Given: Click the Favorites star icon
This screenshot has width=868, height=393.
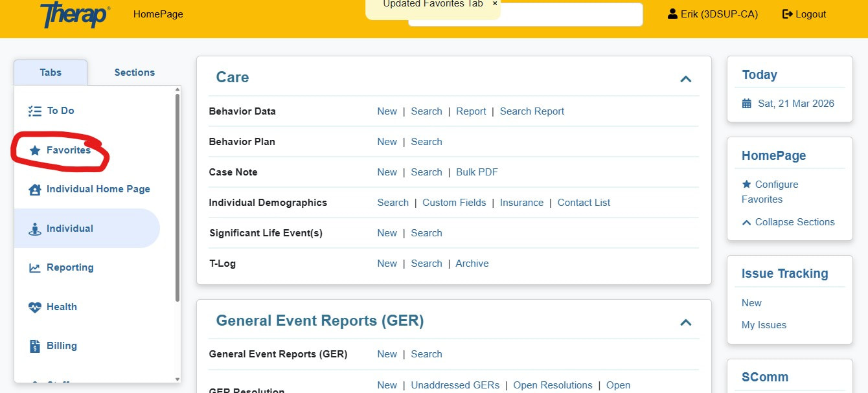Looking at the screenshot, I should click(35, 150).
